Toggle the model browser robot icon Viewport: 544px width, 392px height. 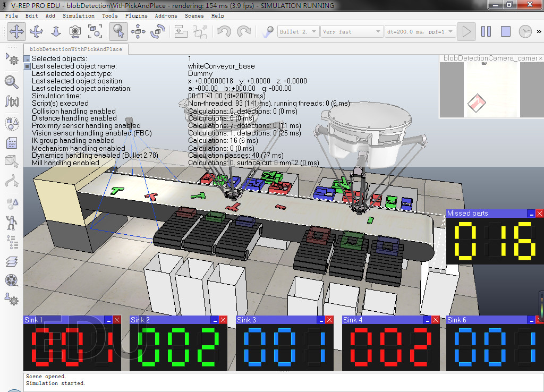point(12,223)
